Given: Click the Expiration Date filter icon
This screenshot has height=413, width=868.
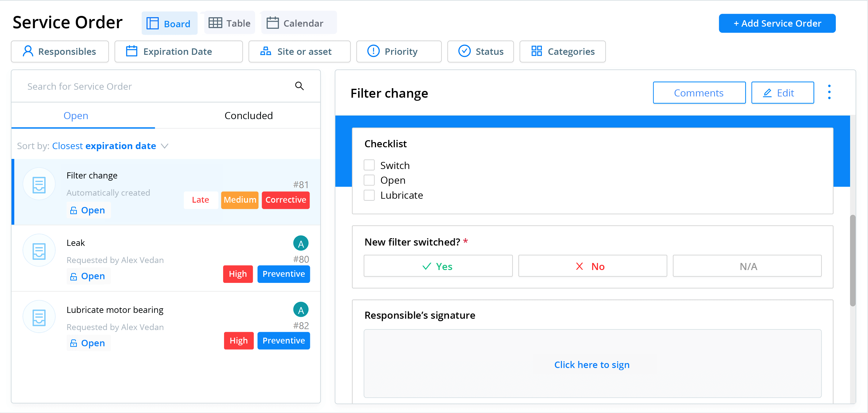Looking at the screenshot, I should click(132, 51).
